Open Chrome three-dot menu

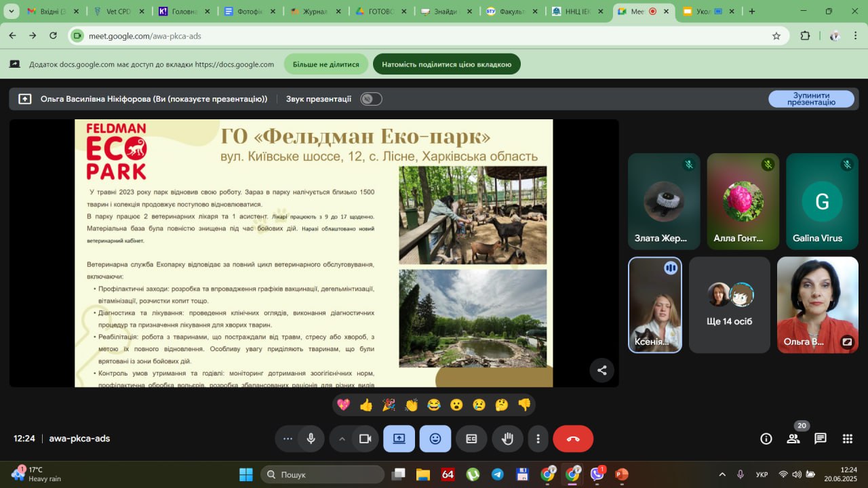click(855, 36)
